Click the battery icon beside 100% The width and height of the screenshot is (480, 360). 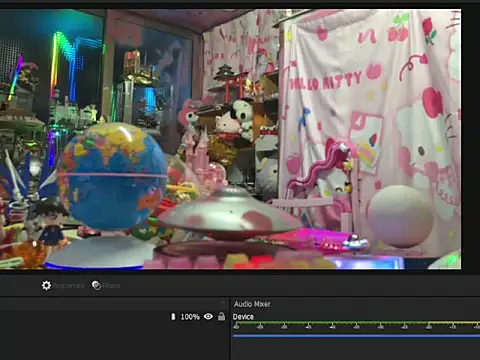(173, 316)
